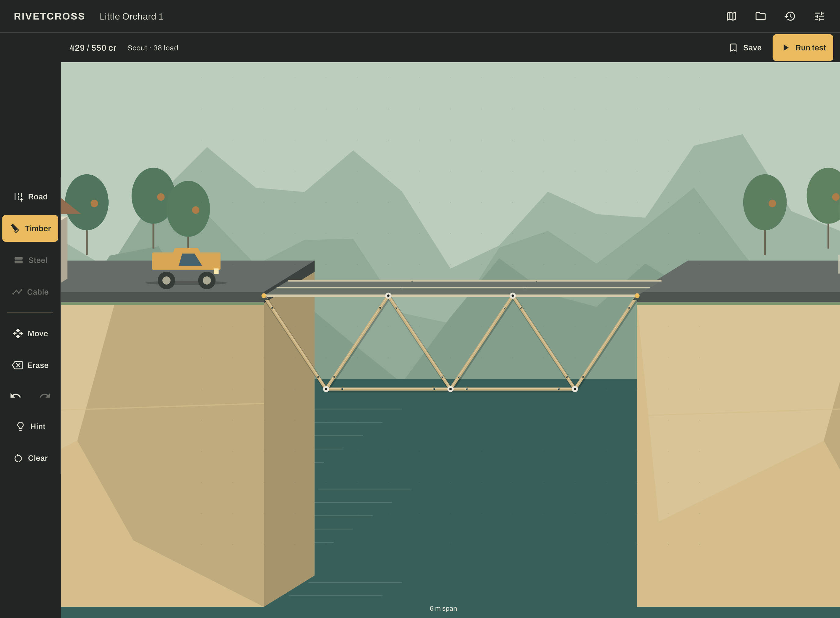The width and height of the screenshot is (840, 618).
Task: Select the Road tool
Action: click(x=30, y=197)
